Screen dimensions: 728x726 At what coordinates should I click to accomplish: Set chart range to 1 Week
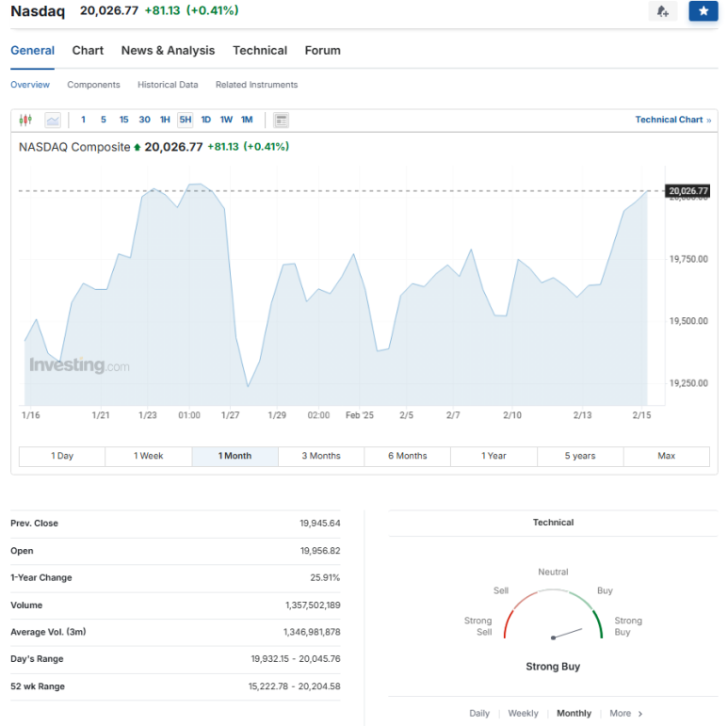point(149,456)
